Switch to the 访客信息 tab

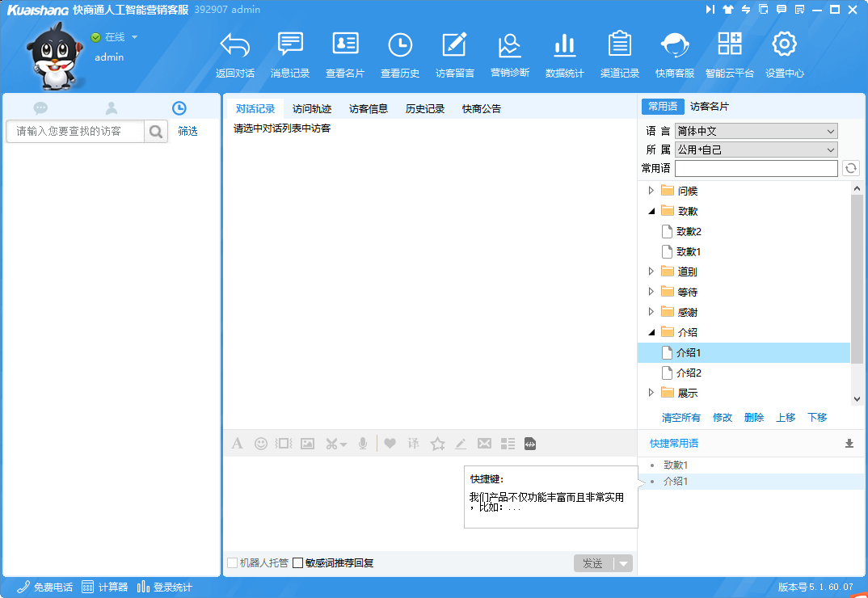369,107
